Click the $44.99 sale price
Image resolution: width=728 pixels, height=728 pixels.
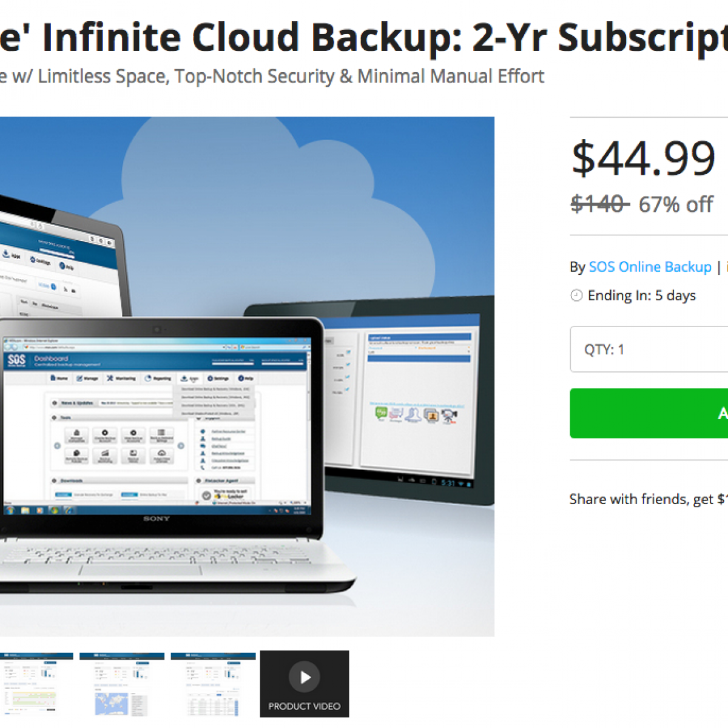643,159
